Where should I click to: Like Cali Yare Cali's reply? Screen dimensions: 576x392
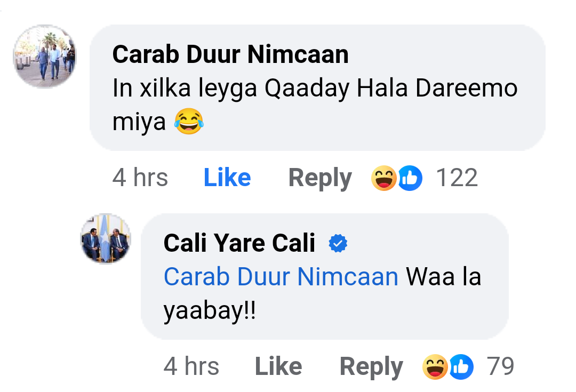(x=278, y=366)
